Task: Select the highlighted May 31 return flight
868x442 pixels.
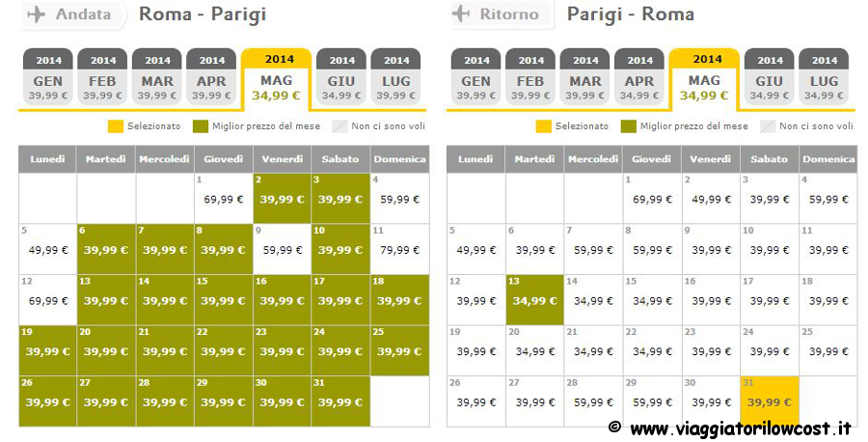Action: (770, 401)
